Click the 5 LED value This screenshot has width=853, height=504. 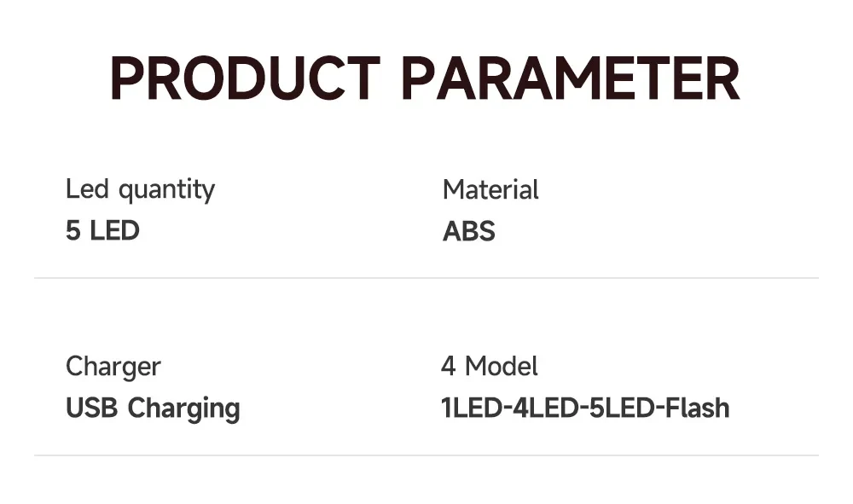pyautogui.click(x=103, y=230)
